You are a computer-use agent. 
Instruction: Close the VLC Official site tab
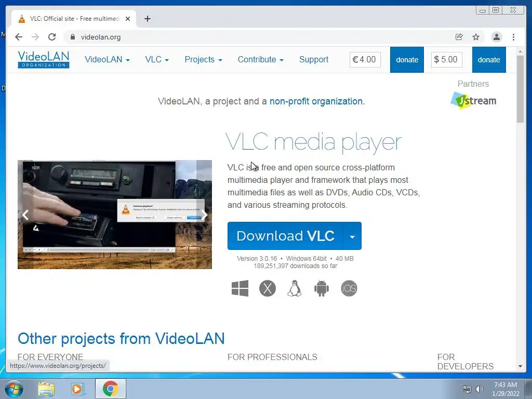(128, 19)
